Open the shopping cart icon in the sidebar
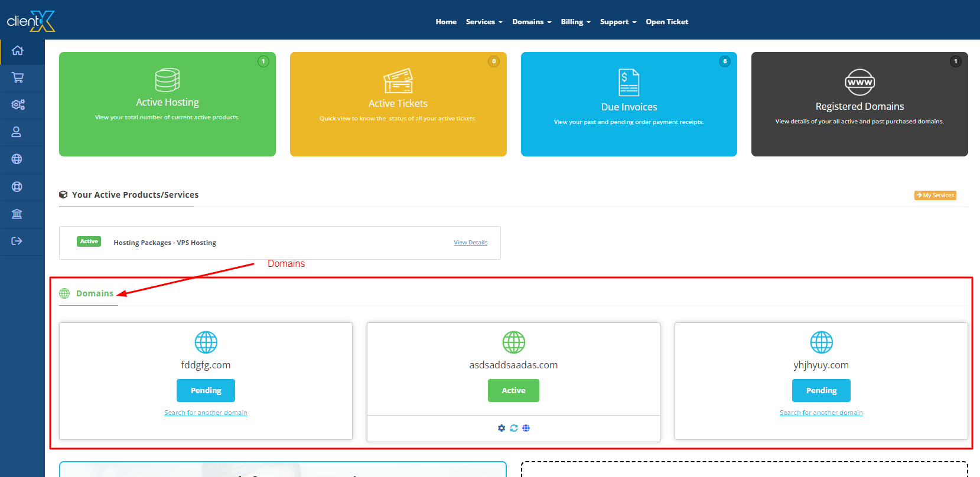 tap(18, 78)
